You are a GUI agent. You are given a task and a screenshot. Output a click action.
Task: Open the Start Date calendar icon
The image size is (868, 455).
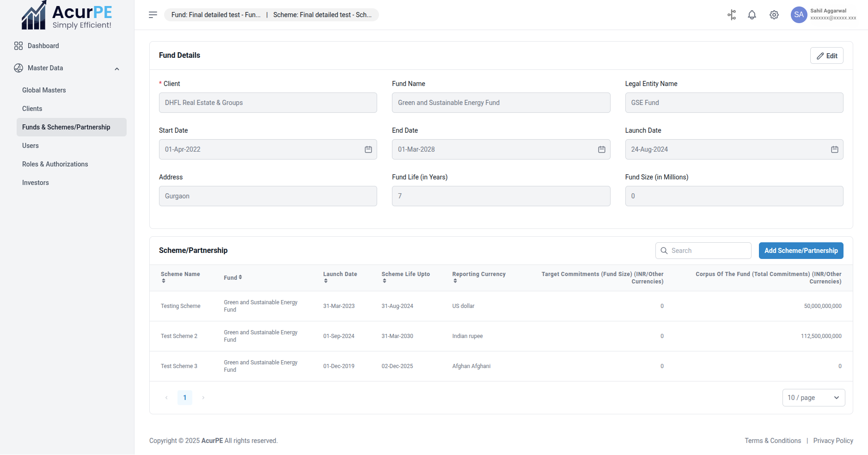pos(368,149)
